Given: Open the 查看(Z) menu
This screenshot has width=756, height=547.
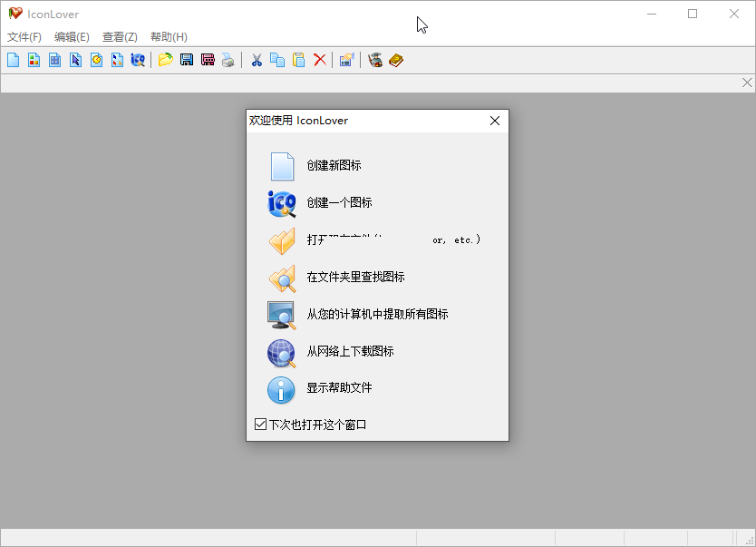Looking at the screenshot, I should click(x=119, y=37).
